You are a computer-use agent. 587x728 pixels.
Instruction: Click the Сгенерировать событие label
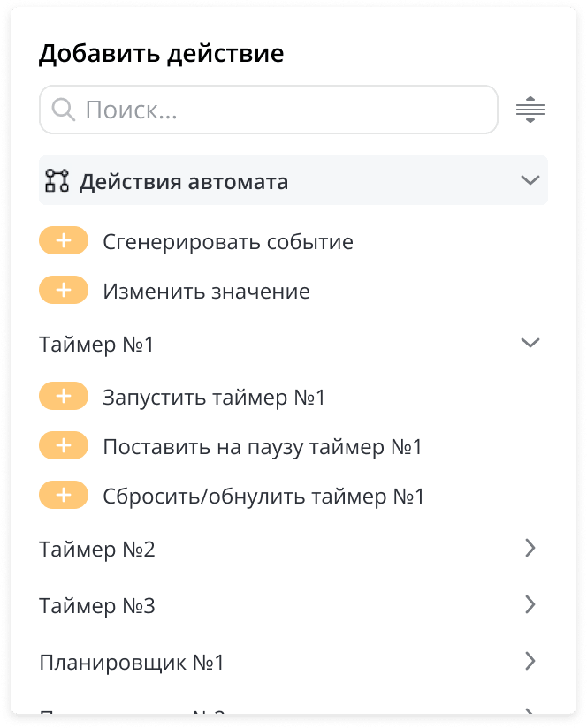coord(228,242)
